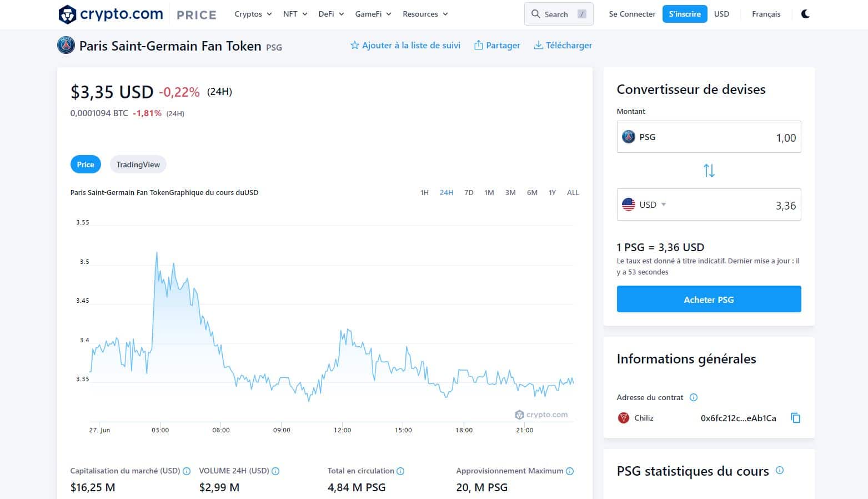
Task: Expand the Cryptos menu
Action: 253,14
